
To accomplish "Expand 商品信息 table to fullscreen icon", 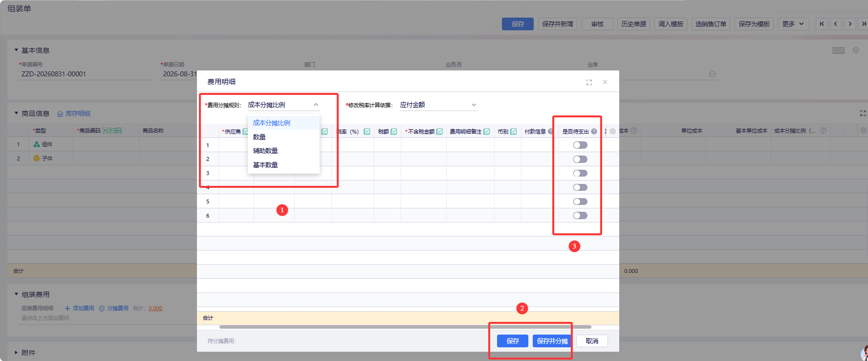I will tap(863, 113).
